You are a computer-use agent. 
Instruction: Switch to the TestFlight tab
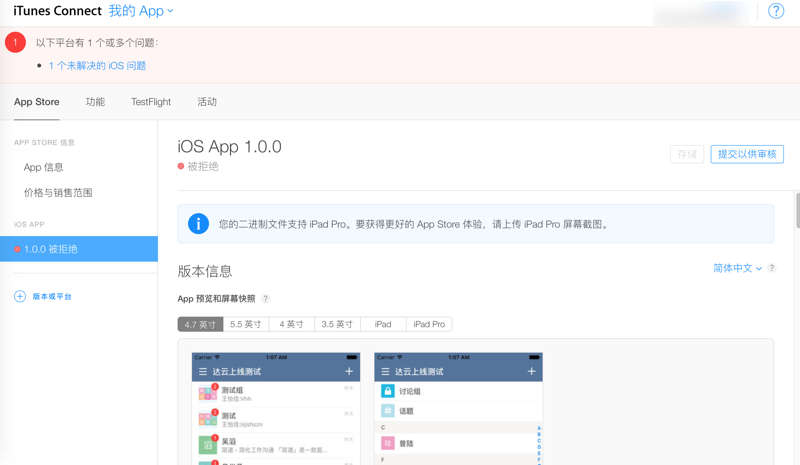(x=150, y=102)
